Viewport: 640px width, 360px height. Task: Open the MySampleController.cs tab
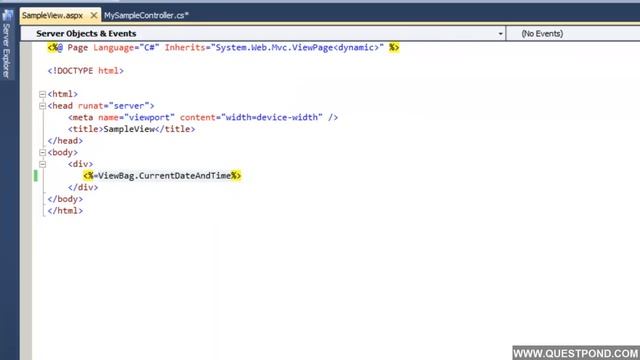pyautogui.click(x=146, y=16)
